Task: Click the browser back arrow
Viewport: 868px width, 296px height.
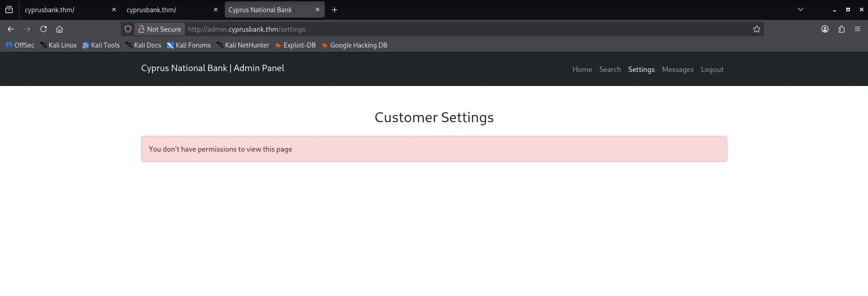Action: [11, 29]
